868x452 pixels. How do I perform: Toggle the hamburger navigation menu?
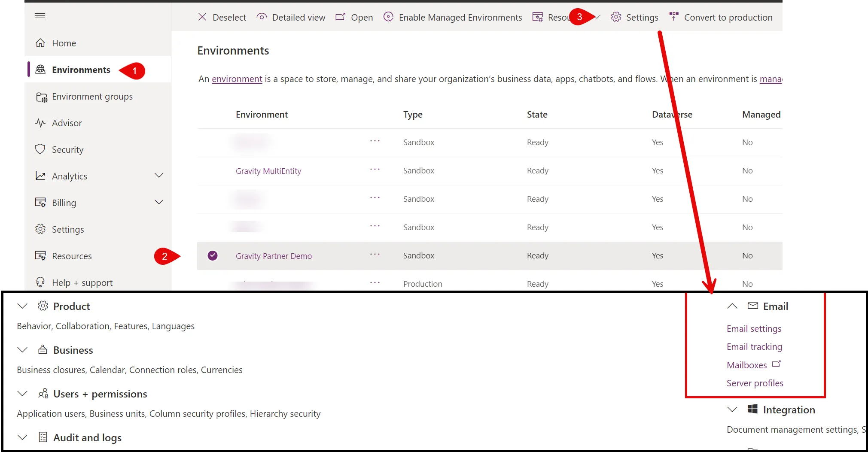pos(40,16)
